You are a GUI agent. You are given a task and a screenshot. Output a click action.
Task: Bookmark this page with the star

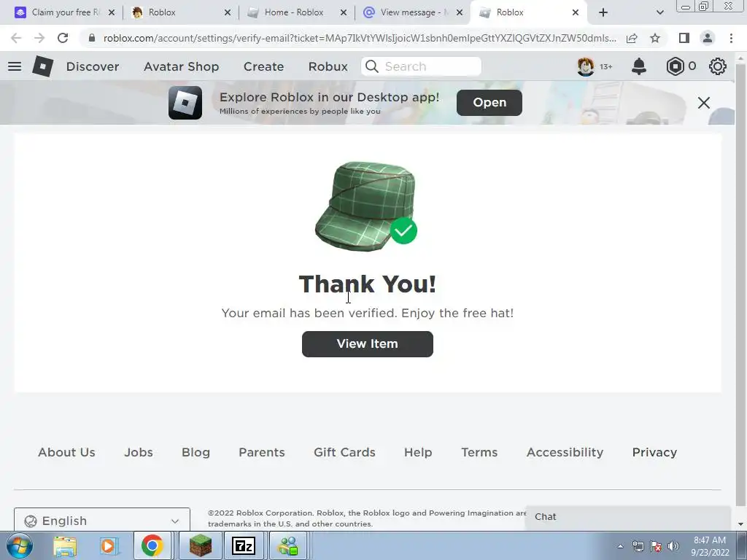click(x=655, y=38)
